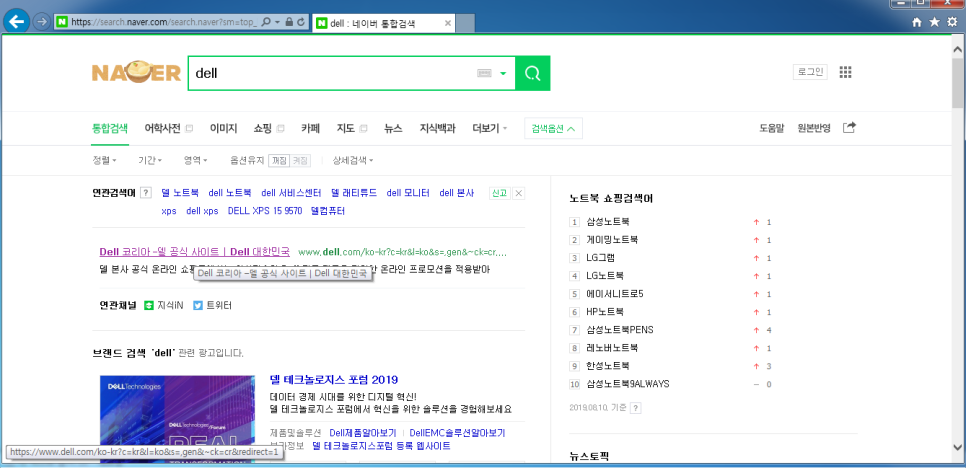The height and width of the screenshot is (468, 966).
Task: Open the address bar dropdown arrow
Action: click(x=278, y=22)
